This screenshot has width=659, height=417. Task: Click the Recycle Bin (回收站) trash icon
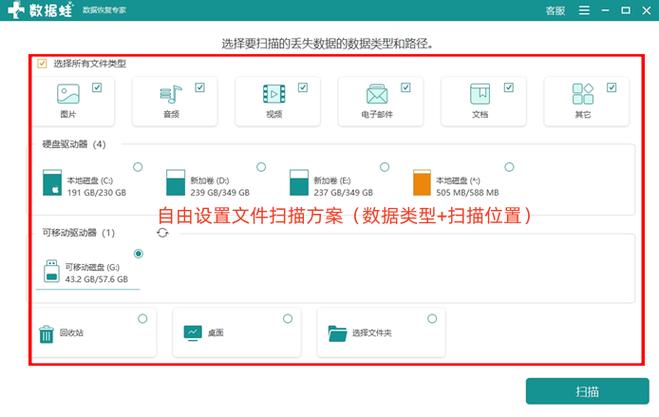point(46,333)
